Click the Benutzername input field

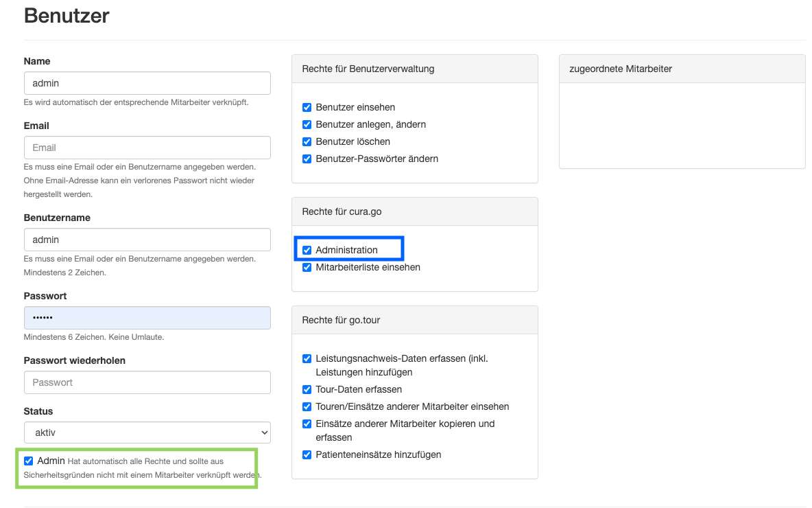(x=147, y=240)
